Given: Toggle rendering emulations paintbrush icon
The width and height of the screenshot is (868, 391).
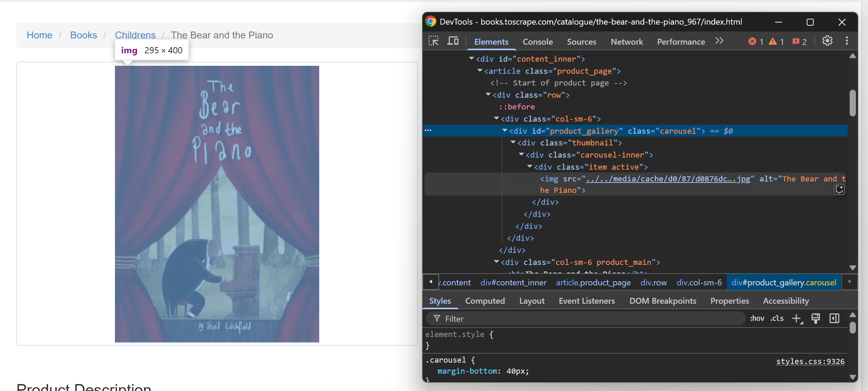Looking at the screenshot, I should (x=816, y=318).
